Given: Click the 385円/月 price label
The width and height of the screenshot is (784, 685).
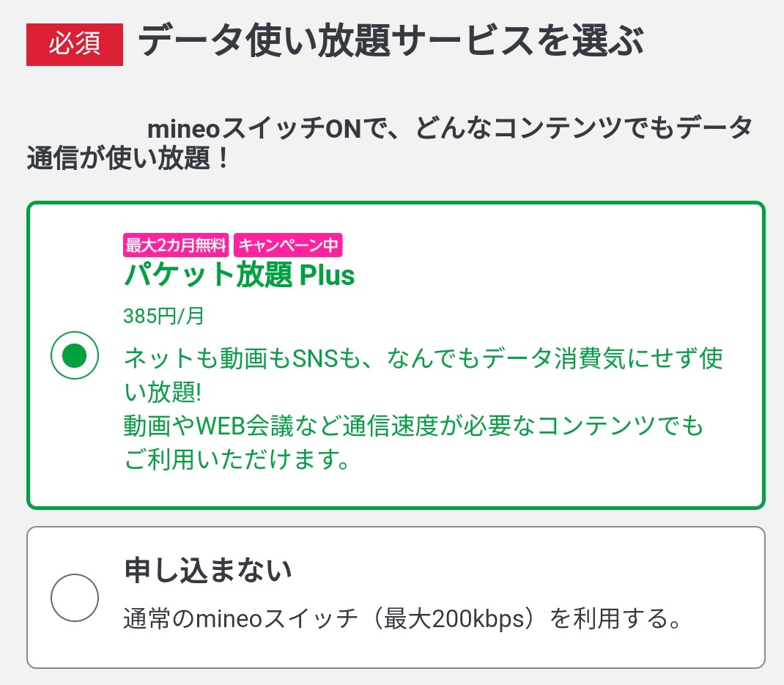Looking at the screenshot, I should coord(161,316).
